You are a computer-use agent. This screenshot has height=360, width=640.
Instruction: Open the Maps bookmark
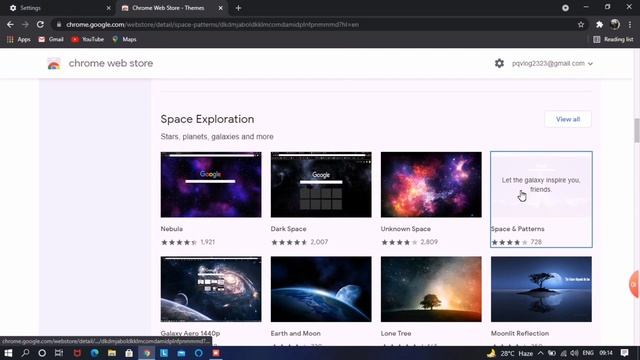[x=124, y=39]
